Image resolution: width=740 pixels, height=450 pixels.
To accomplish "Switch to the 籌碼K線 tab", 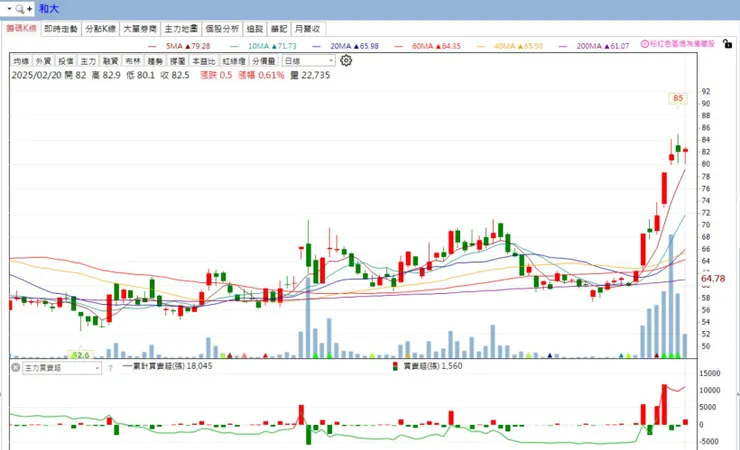I will [21, 29].
